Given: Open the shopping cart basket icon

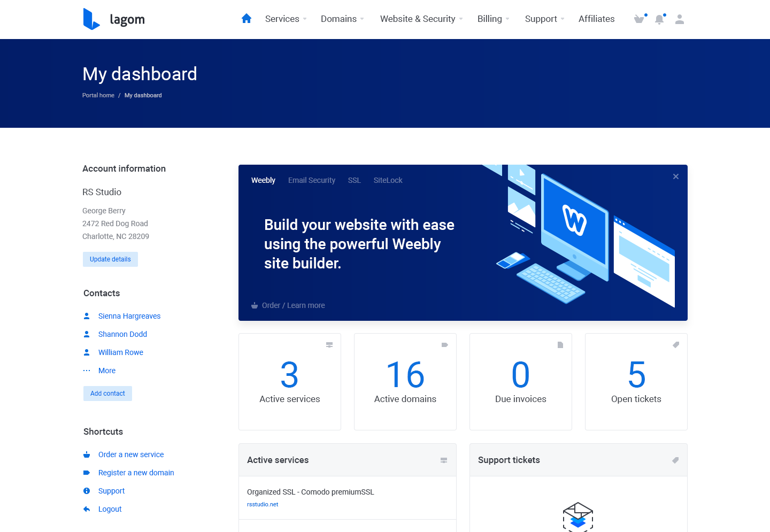Looking at the screenshot, I should [639, 19].
